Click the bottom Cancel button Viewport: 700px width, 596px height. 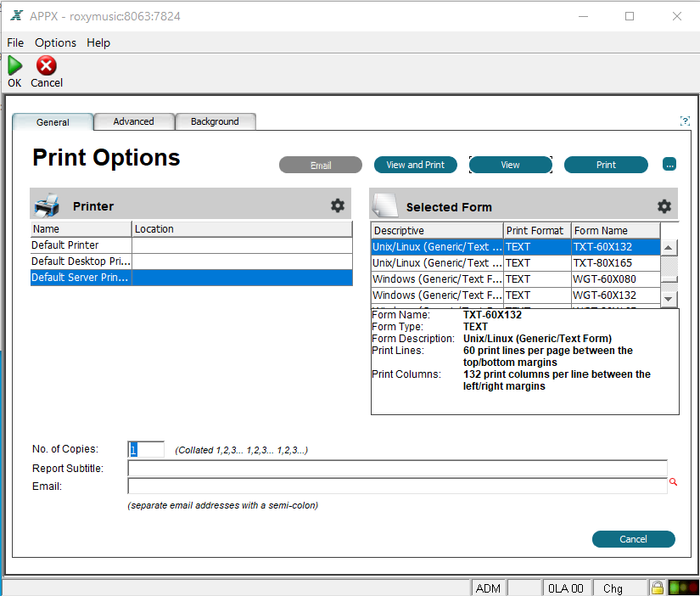click(x=634, y=539)
